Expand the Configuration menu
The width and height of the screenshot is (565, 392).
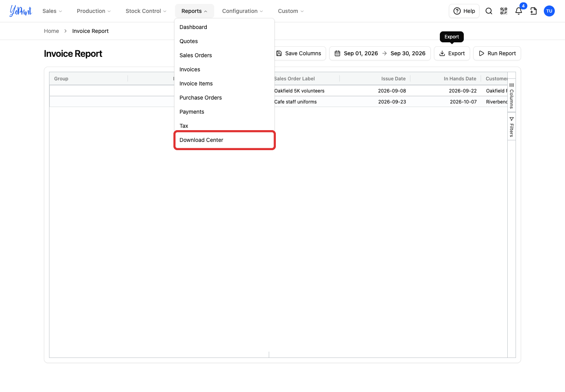coord(242,11)
